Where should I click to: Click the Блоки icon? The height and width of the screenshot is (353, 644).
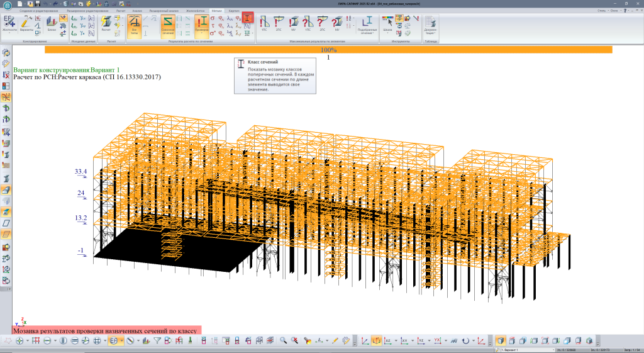click(51, 24)
